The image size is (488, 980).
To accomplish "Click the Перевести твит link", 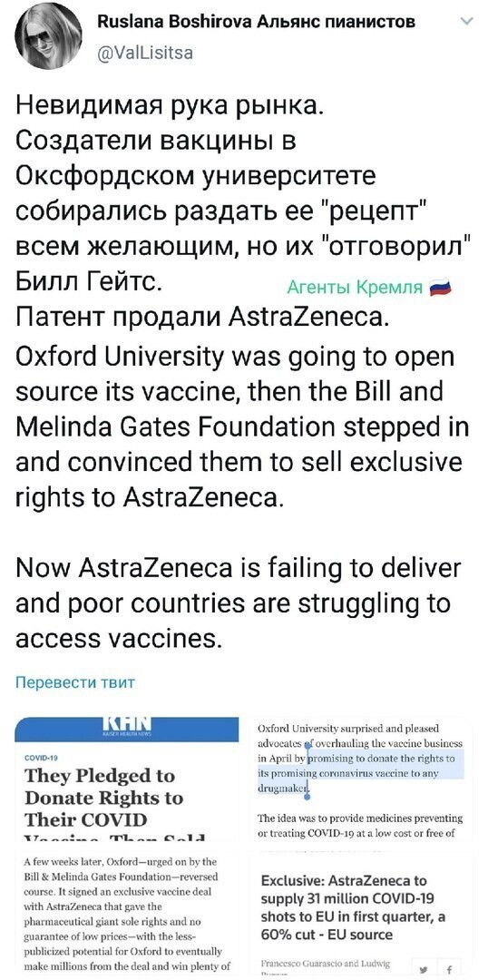I will [x=75, y=681].
